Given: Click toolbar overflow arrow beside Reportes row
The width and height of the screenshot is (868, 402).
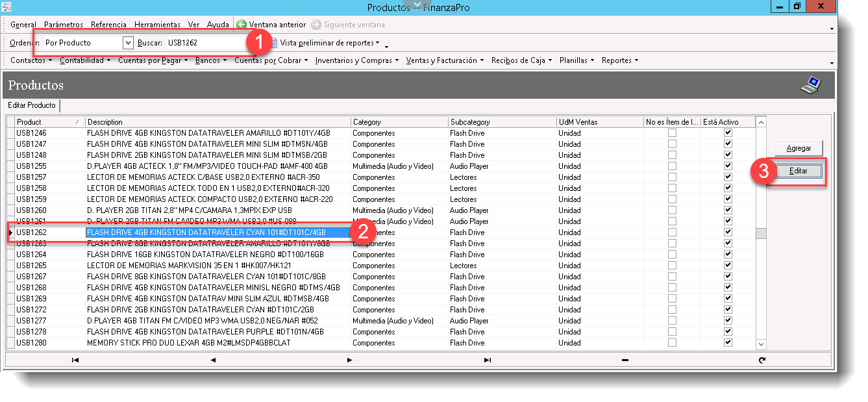Looking at the screenshot, I should pos(832,62).
